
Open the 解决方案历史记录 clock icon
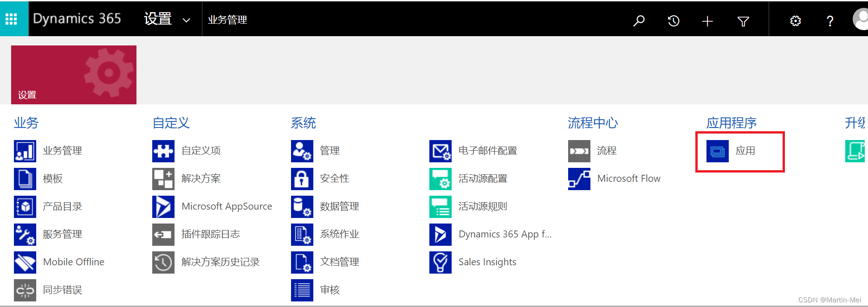[x=163, y=262]
